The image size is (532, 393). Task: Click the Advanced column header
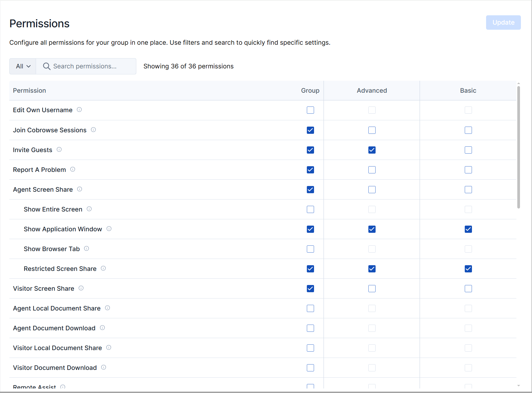point(372,90)
